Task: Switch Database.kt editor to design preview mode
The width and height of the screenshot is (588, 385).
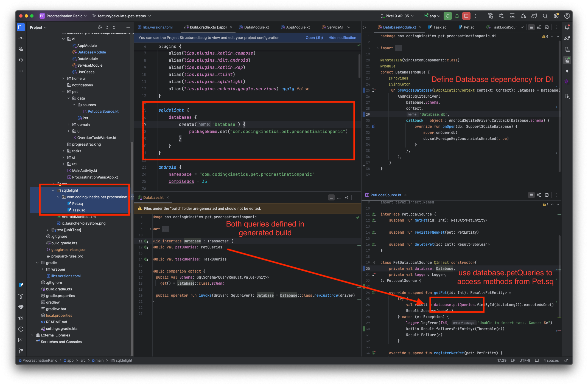Action: point(347,197)
